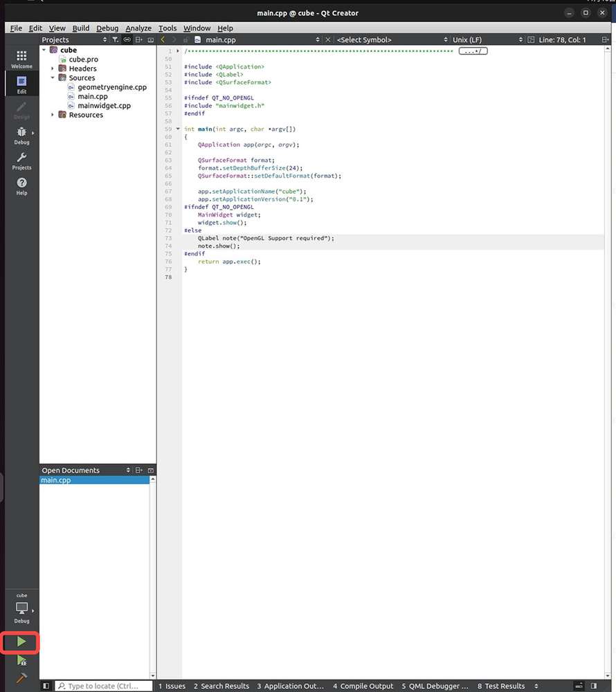Open the Build menu

[81, 28]
